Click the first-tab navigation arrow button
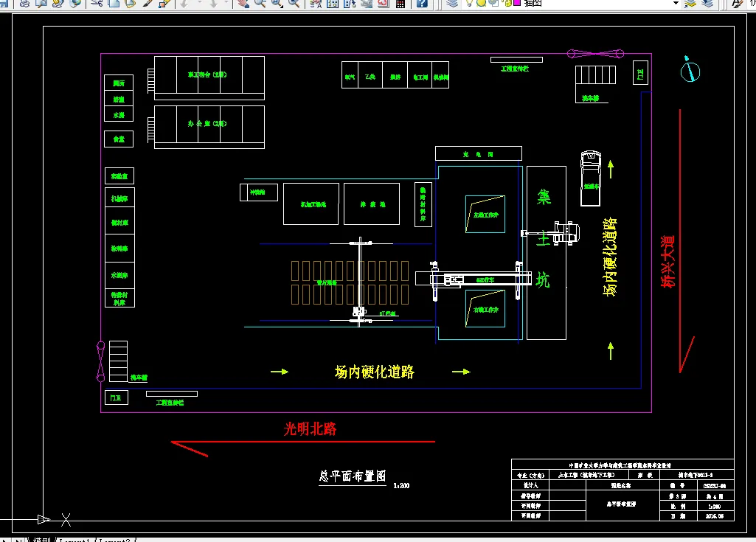Image resolution: width=756 pixels, height=542 pixels. tap(4, 539)
